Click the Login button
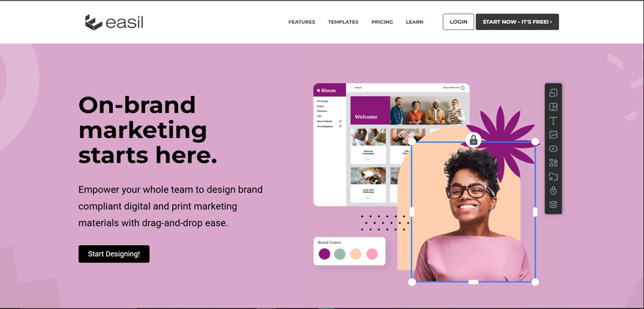 click(x=458, y=22)
